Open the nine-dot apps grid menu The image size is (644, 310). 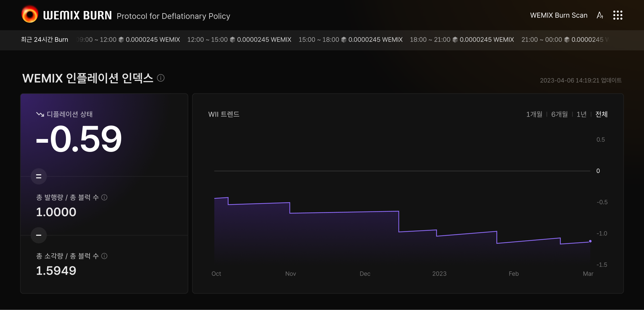click(618, 15)
